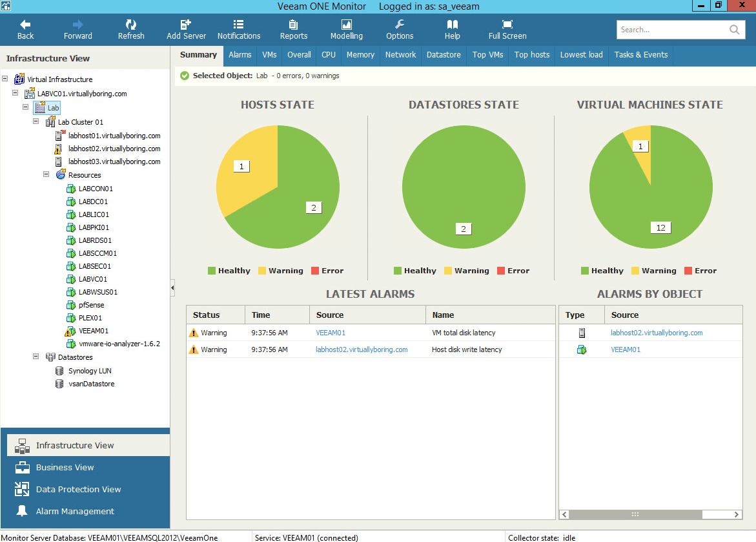The width and height of the screenshot is (756, 542).
Task: Select Infrastructure View in bottom navigation
Action: click(x=88, y=445)
